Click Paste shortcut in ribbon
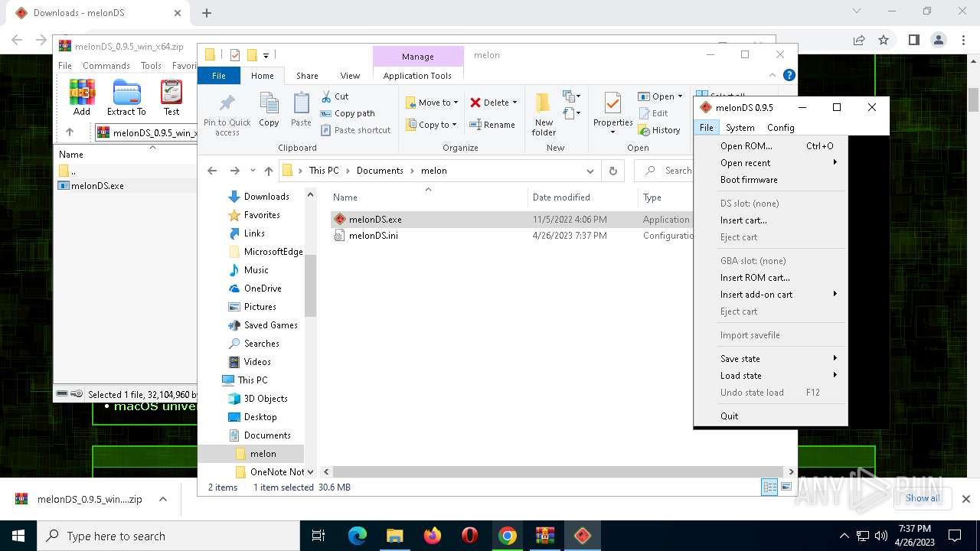Viewport: 980px width, 551px height. [x=356, y=130]
